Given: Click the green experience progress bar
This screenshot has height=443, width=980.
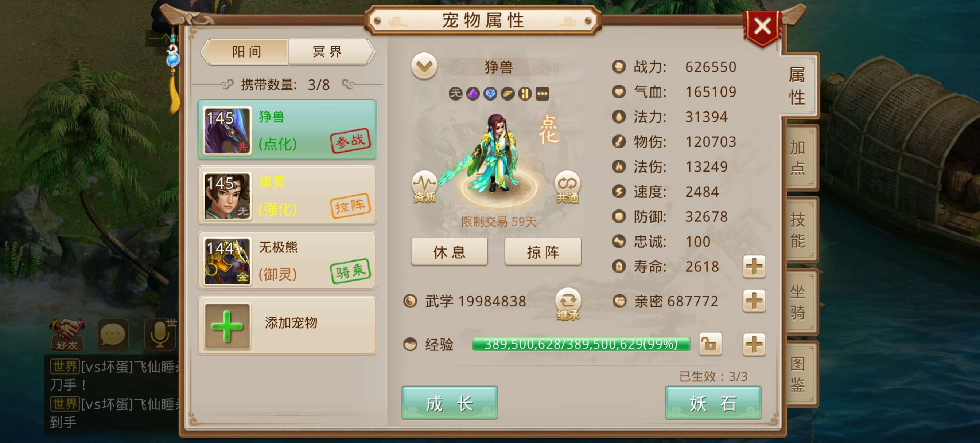Looking at the screenshot, I should [x=581, y=344].
